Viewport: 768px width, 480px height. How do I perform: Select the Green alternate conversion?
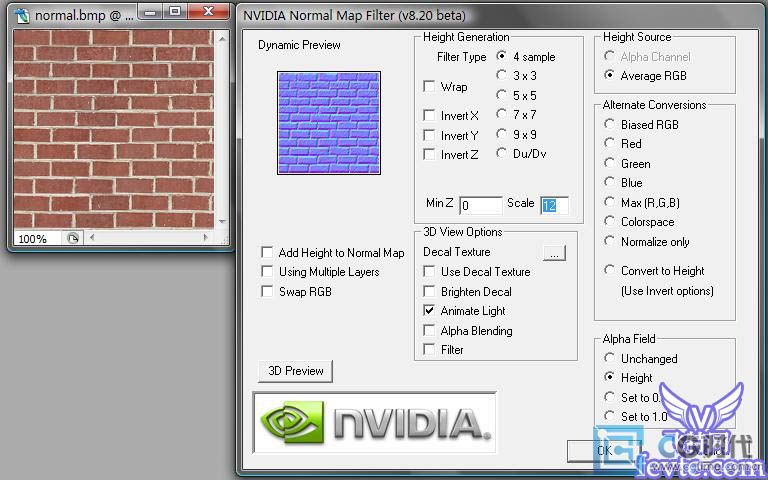point(609,163)
